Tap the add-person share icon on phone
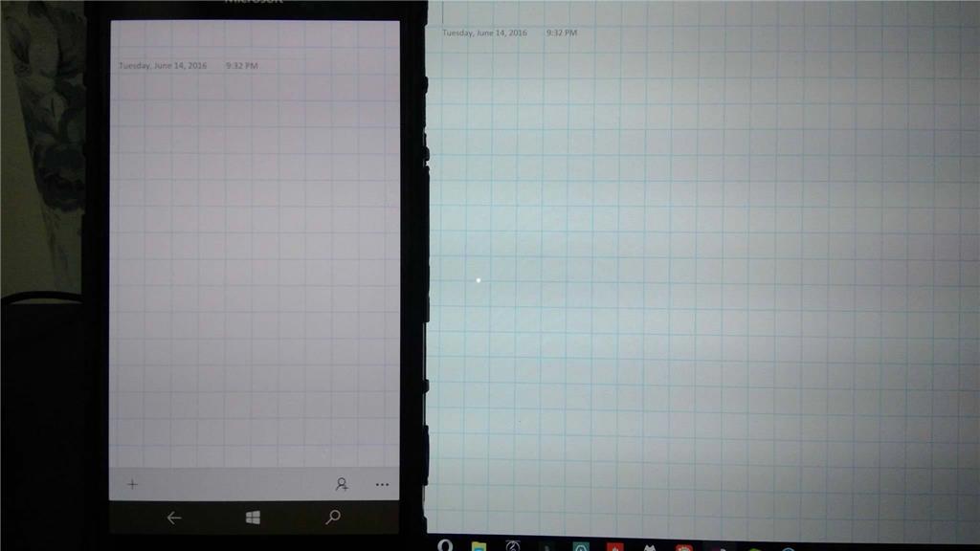 [x=342, y=484]
